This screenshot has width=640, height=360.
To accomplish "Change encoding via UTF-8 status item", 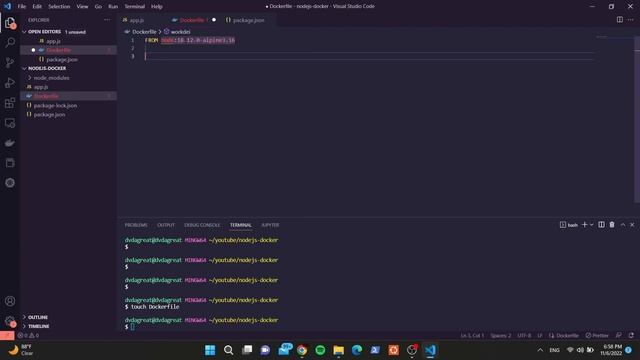I will (x=524, y=336).
